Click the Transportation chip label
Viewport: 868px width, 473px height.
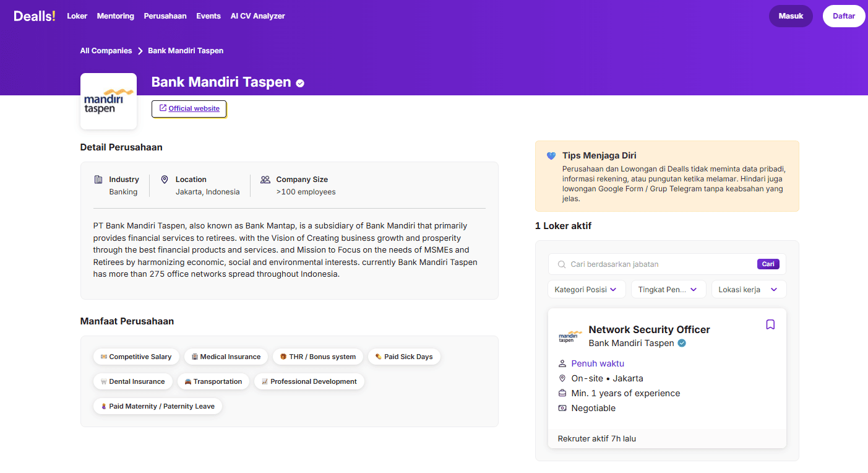(218, 381)
